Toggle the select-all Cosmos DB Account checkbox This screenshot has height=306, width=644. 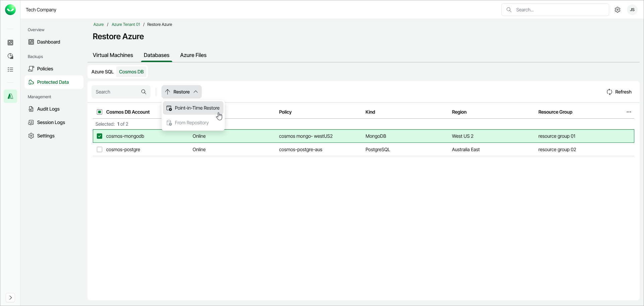coord(100,112)
